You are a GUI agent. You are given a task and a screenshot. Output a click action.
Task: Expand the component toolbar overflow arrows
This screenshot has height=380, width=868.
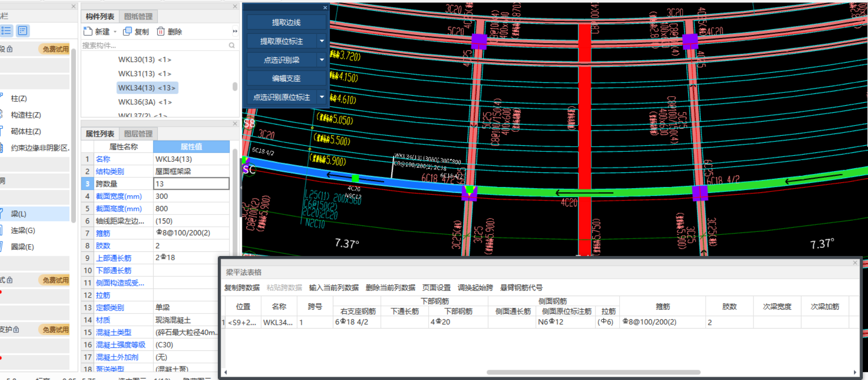click(x=235, y=31)
